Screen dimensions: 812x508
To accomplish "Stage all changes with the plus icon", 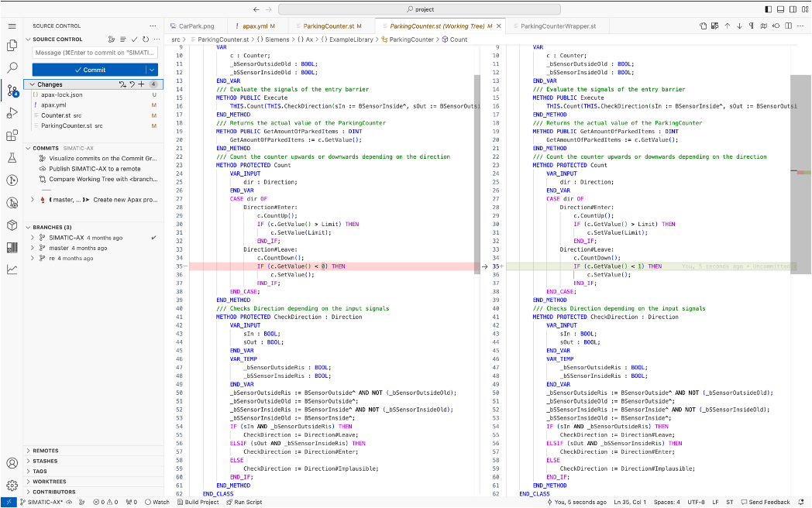I will [x=141, y=84].
